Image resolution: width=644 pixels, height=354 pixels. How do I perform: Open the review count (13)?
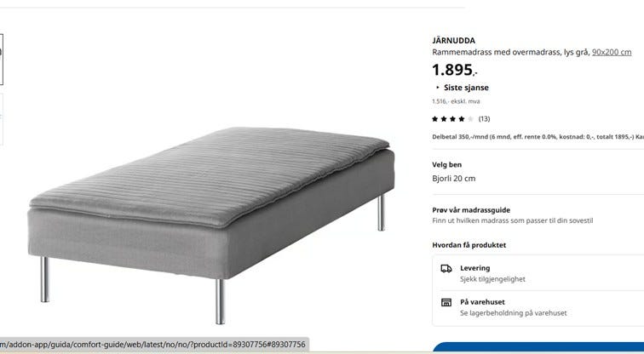pyautogui.click(x=484, y=119)
